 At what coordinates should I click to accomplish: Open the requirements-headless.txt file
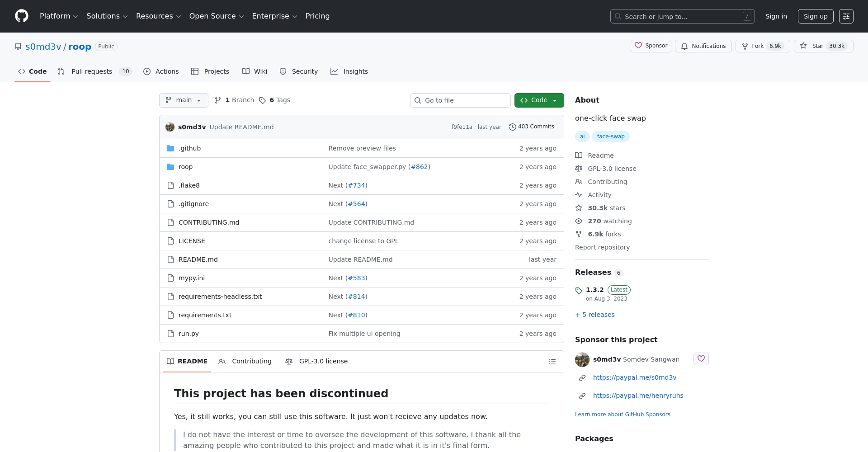pos(220,297)
